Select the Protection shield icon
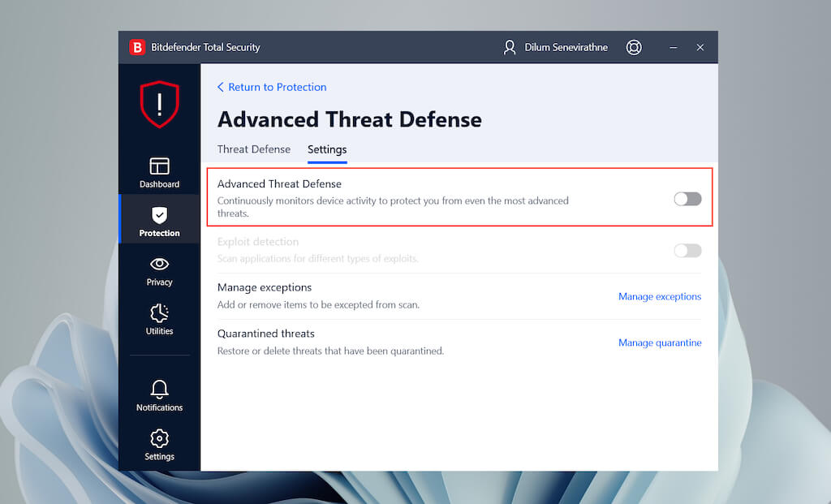Viewport: 831px width, 504px height. (159, 215)
